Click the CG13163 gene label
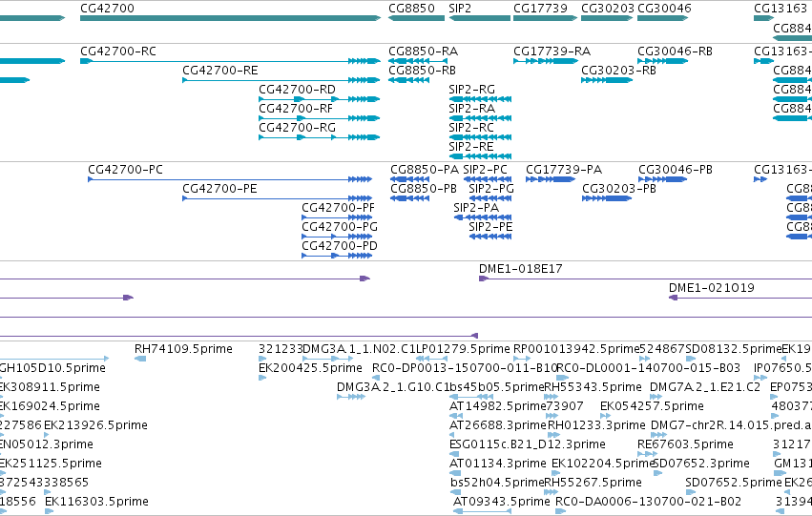This screenshot has width=812, height=516. (781, 9)
